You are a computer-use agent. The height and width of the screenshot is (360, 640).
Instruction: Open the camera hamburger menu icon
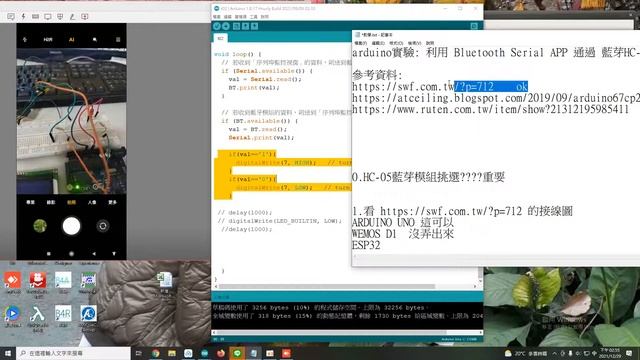(x=118, y=40)
